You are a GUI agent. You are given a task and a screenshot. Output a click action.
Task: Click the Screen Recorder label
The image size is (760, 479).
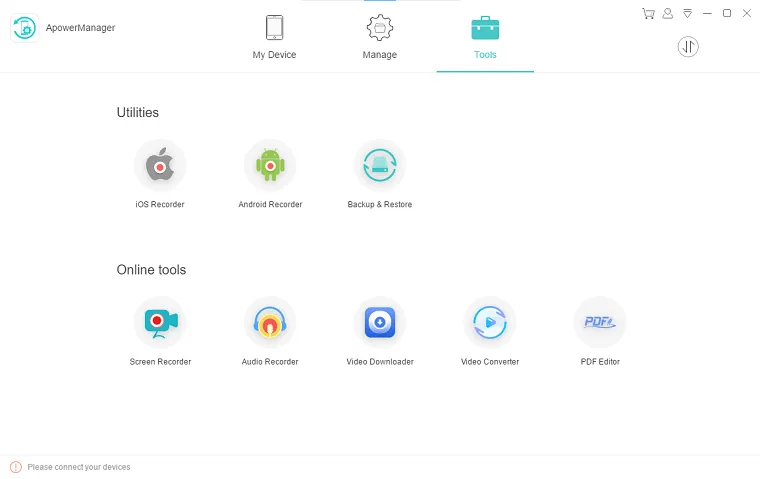coord(160,362)
